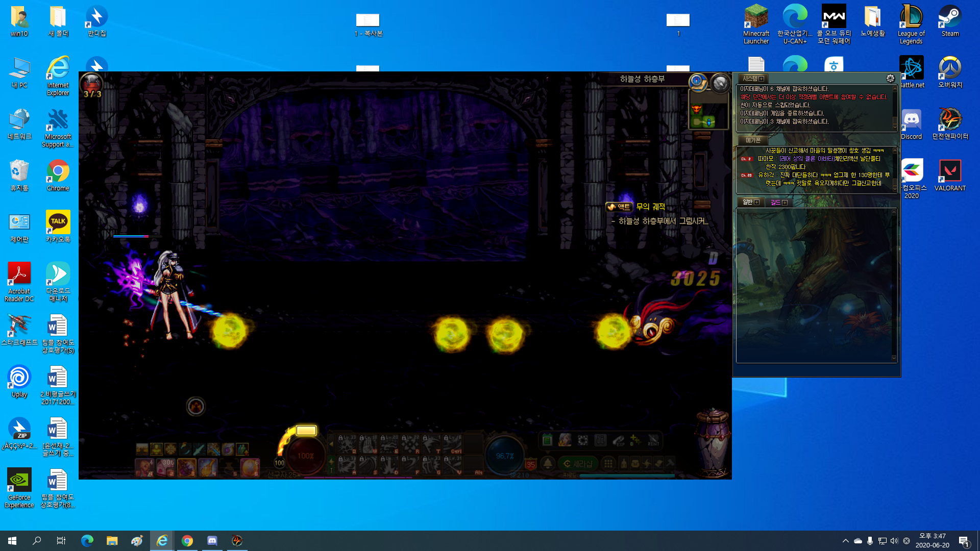Open the EXP capsule buff icon
The width and height of the screenshot is (980, 551).
pyautogui.click(x=619, y=440)
